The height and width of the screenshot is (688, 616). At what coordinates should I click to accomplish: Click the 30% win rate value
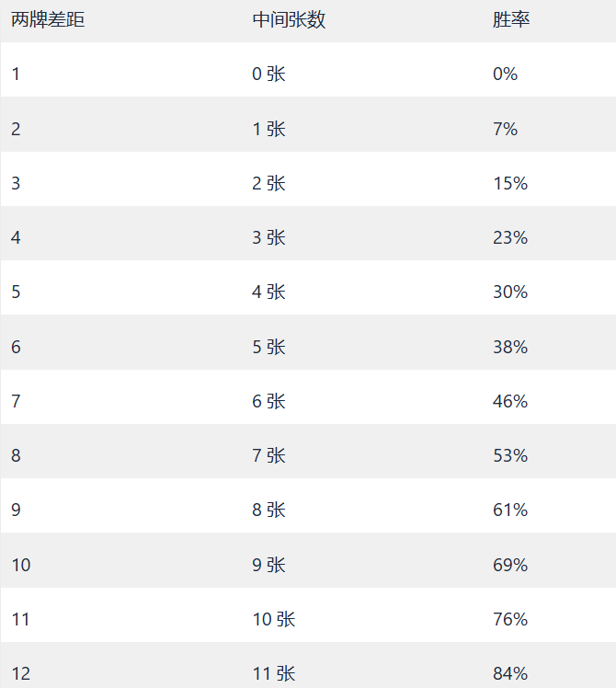510,292
